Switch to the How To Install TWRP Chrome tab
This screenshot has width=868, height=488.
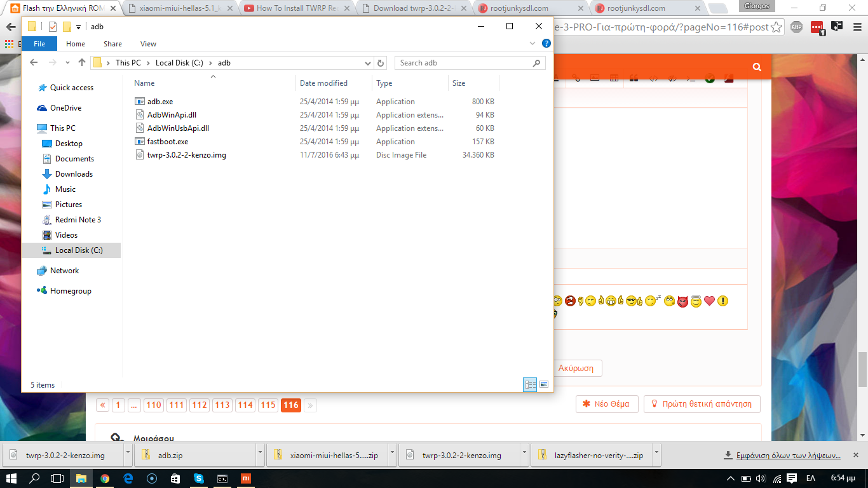297,8
